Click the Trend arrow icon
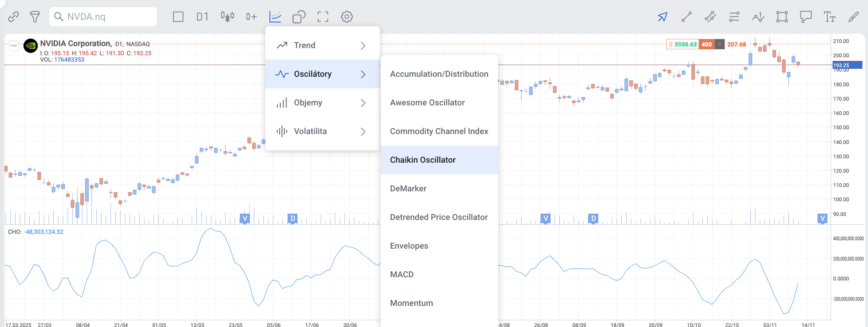 click(x=282, y=45)
